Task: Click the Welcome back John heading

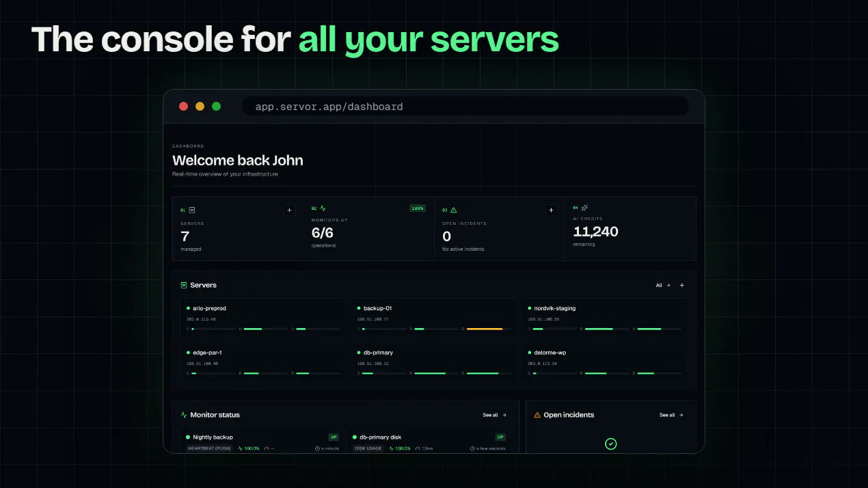Action: point(238,161)
